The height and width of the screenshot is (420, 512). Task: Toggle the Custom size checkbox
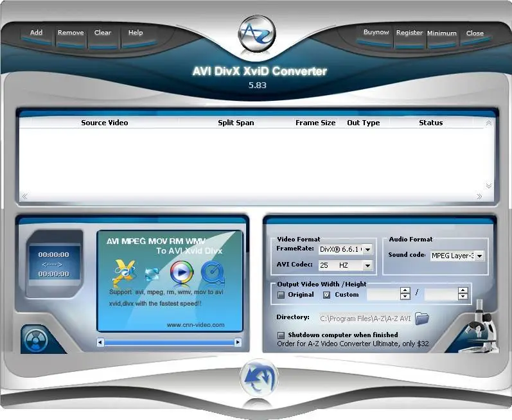pos(326,295)
